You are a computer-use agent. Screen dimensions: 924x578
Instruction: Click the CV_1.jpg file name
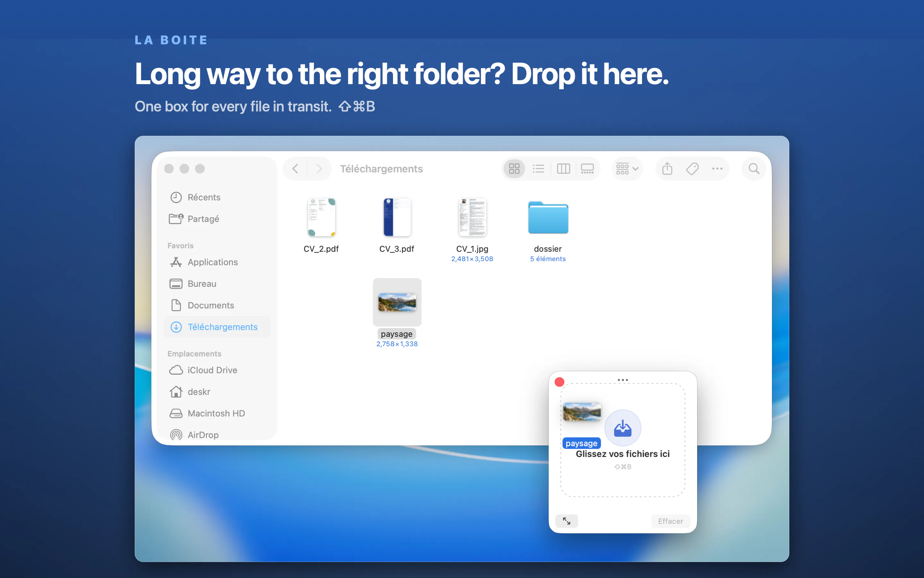[472, 249]
